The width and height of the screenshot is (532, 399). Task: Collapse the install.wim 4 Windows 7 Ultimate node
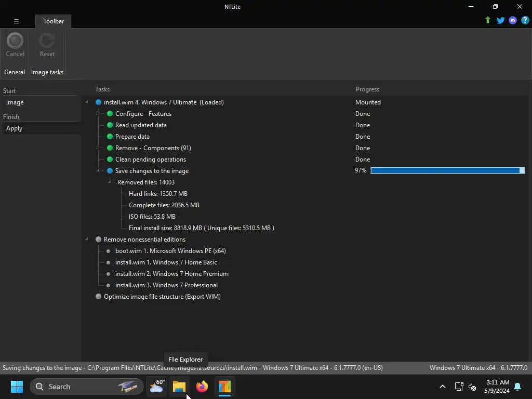tap(87, 102)
